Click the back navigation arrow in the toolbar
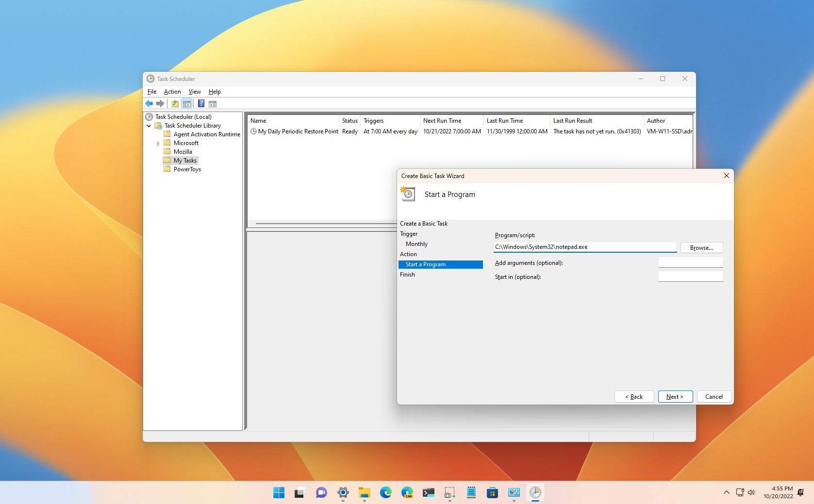 [x=149, y=103]
